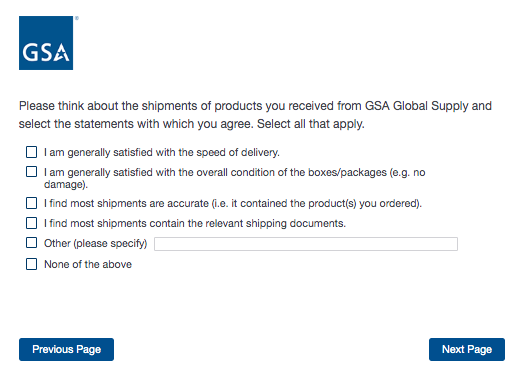522x385 pixels.
Task: Select the relevant shipping documents checkbox
Action: [31, 223]
